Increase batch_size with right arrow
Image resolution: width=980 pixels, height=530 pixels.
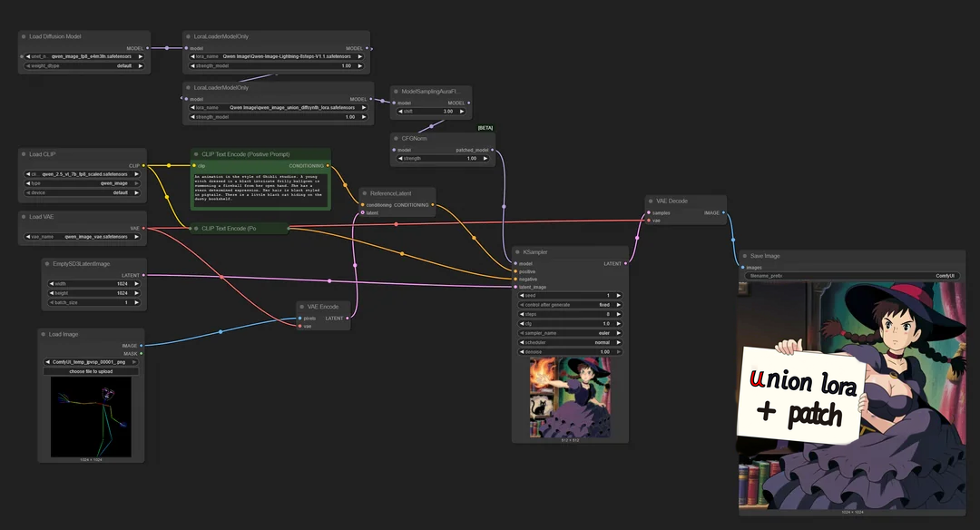point(136,302)
